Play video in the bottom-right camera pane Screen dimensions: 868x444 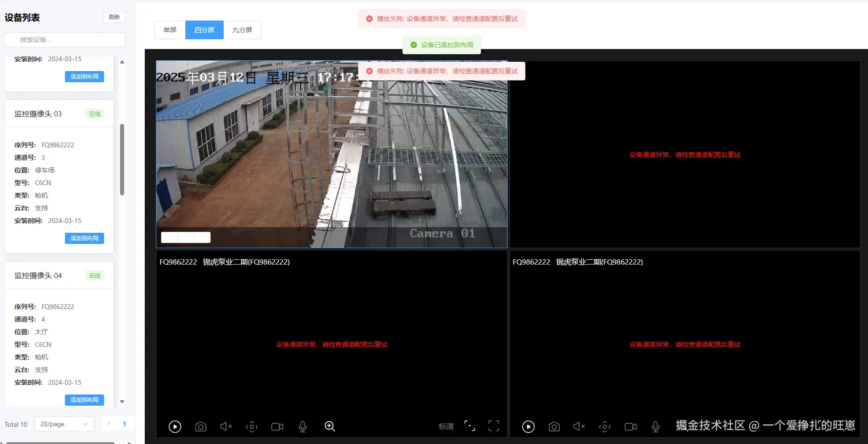coord(528,426)
